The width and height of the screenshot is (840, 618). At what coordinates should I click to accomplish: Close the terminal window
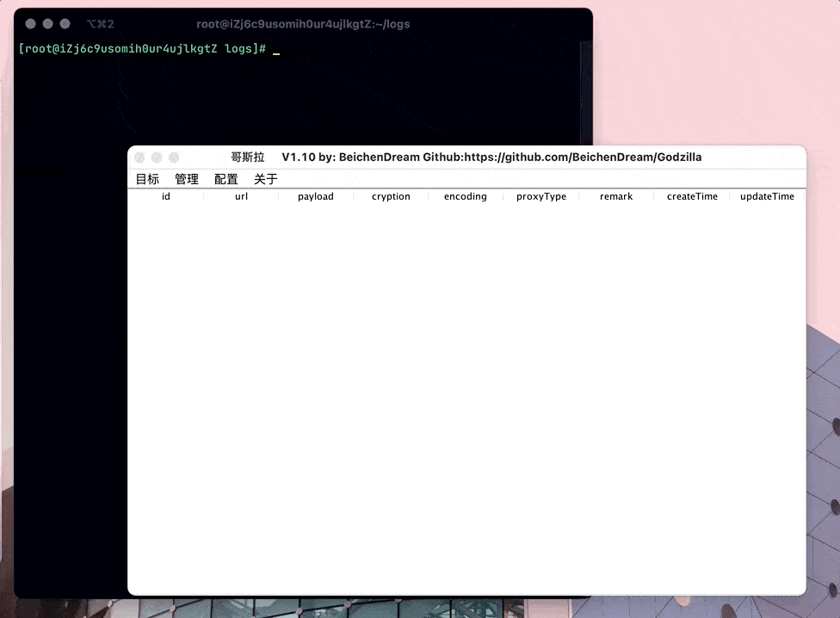point(30,24)
